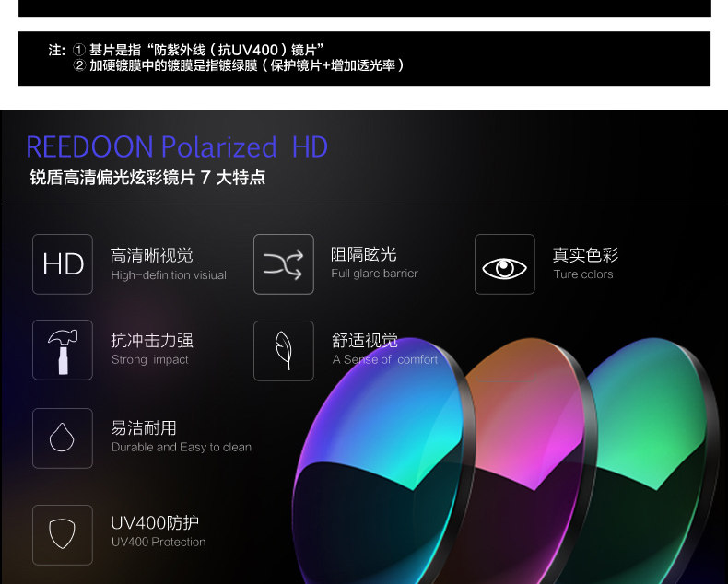728x584 pixels.
Task: Click the text 高清晰视觉
Action: click(x=152, y=255)
